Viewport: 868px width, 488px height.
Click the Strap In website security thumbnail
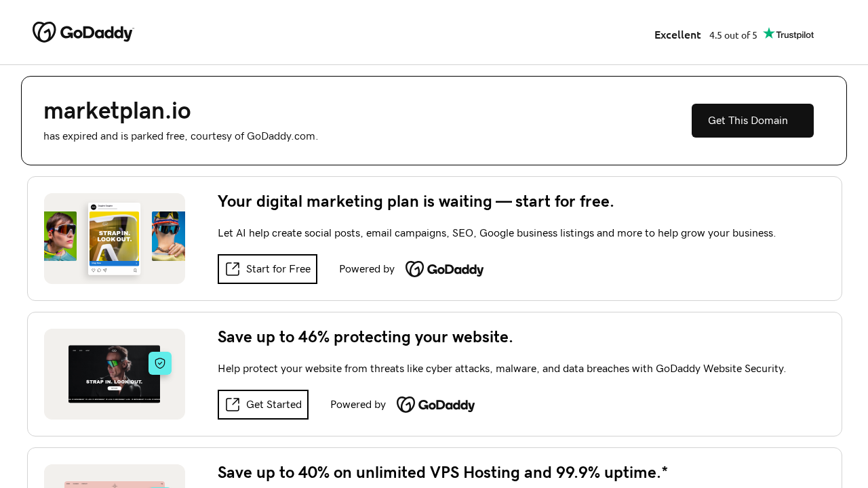pyautogui.click(x=114, y=374)
